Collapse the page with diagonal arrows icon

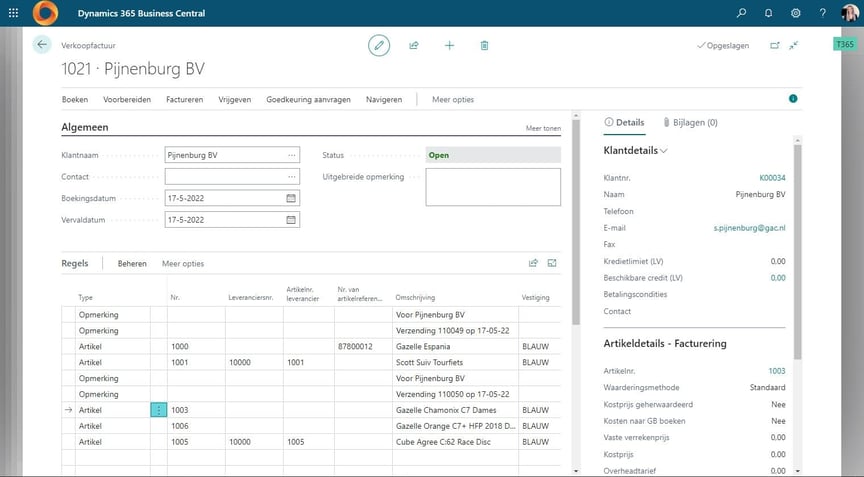point(793,45)
